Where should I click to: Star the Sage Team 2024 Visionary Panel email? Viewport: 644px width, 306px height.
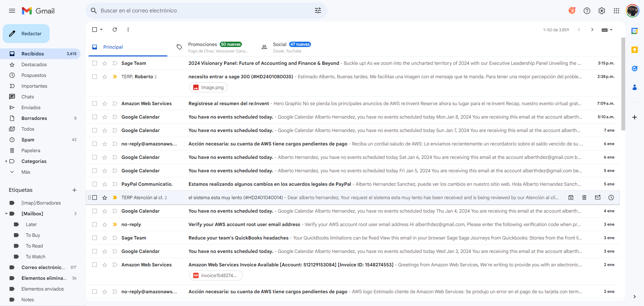105,63
